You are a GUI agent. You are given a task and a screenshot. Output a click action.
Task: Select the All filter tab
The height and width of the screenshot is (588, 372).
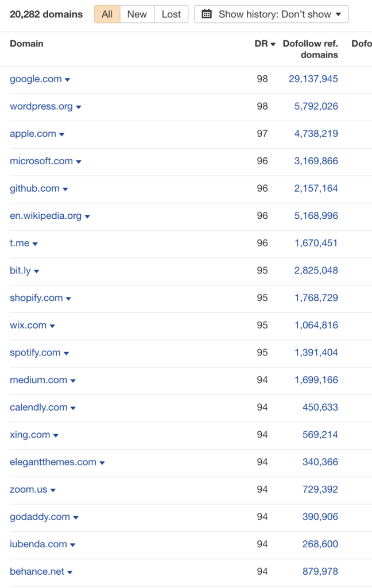[x=107, y=14]
